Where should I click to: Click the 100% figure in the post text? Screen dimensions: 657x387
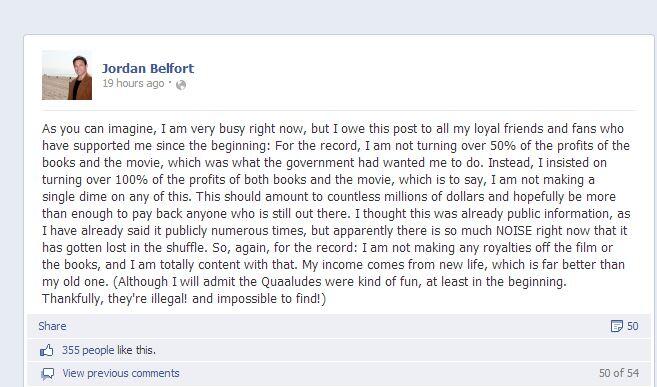tap(132, 180)
